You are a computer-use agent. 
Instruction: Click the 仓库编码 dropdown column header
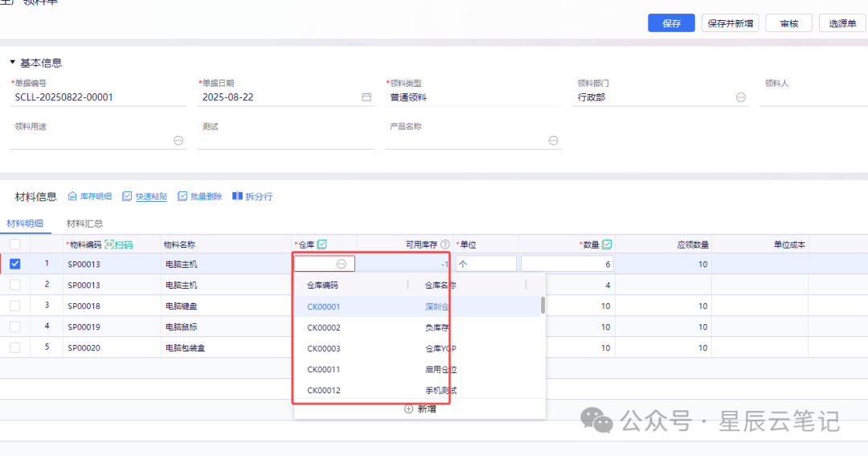coord(323,286)
